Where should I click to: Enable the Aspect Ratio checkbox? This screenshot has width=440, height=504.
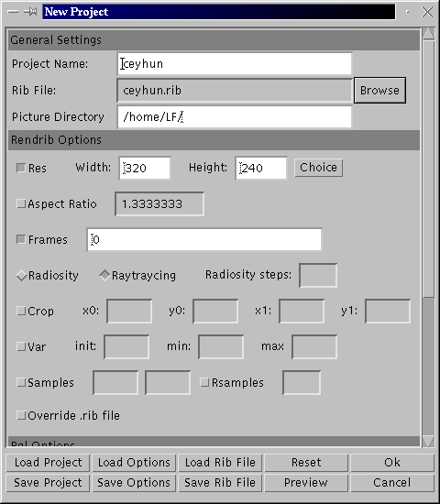[x=21, y=203]
